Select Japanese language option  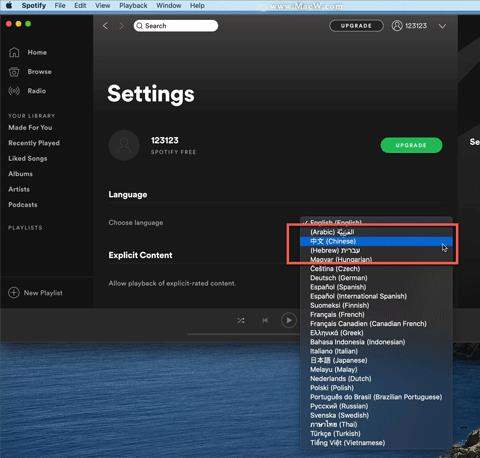tap(376, 360)
